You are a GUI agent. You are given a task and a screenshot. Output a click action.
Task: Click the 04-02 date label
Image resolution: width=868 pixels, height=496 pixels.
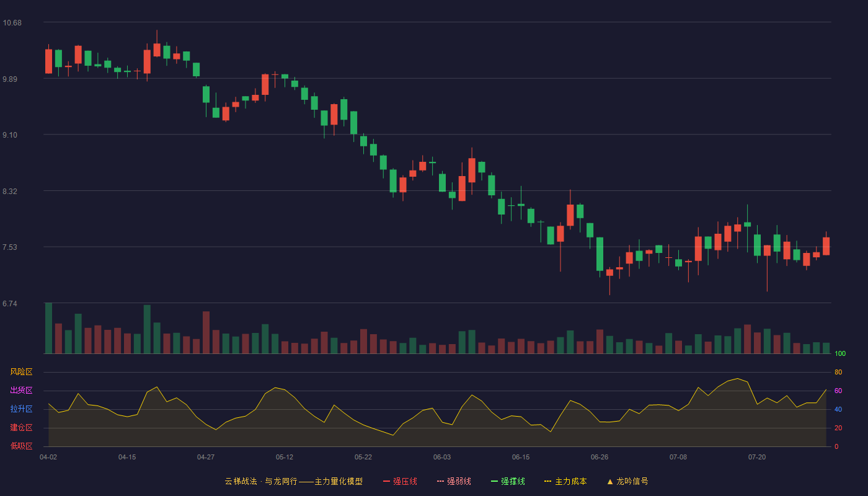48,457
